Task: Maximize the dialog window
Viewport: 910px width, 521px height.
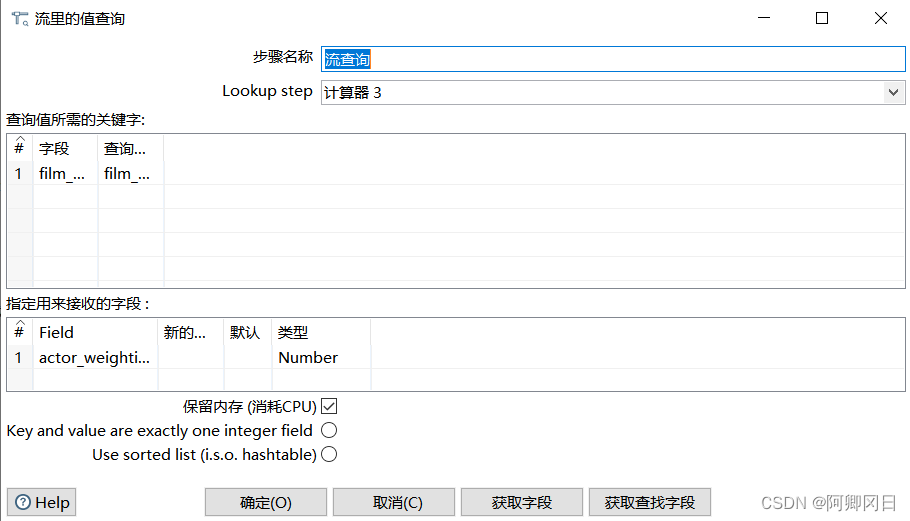Action: [821, 18]
